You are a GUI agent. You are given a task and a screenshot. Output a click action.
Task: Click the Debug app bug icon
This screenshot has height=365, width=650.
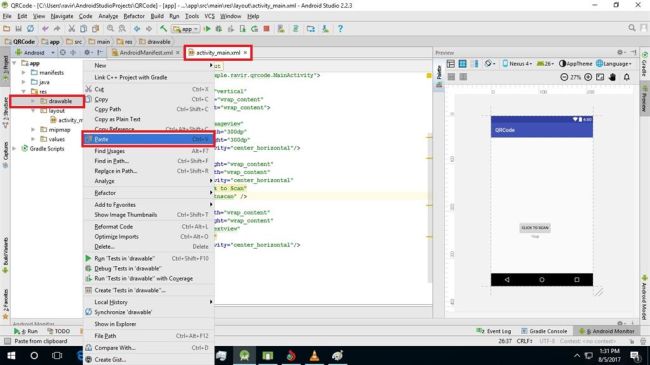point(218,29)
